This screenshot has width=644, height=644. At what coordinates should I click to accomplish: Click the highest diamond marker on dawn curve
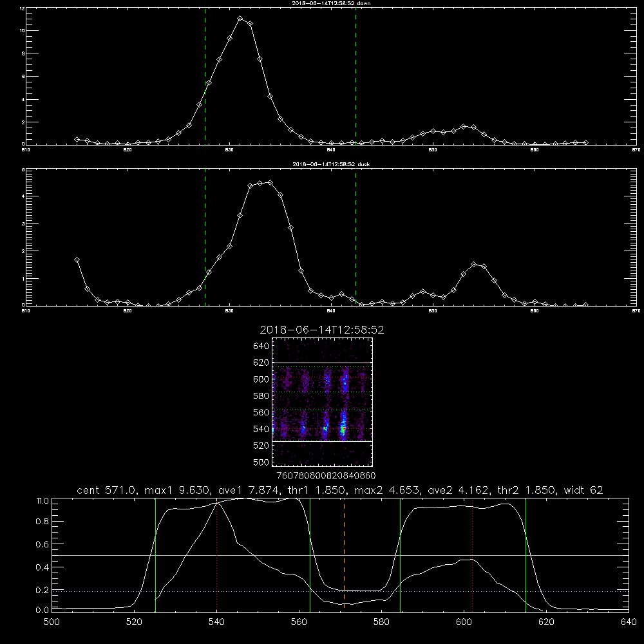coord(240,19)
